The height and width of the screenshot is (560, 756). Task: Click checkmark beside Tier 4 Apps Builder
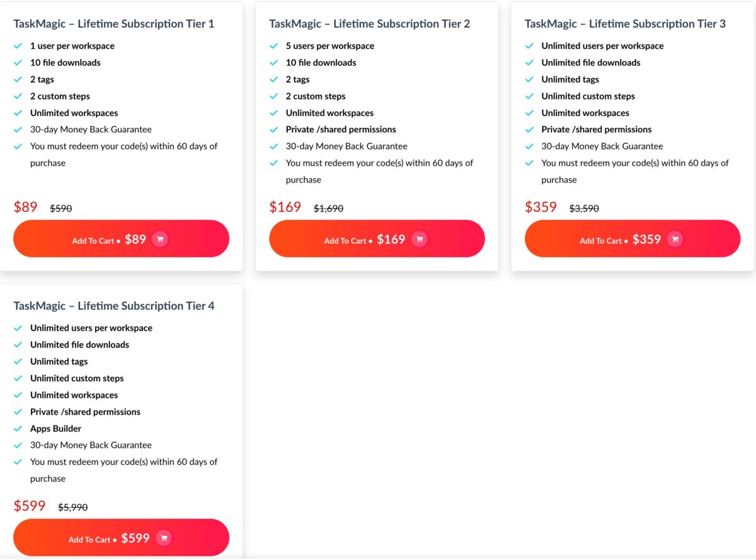(x=18, y=429)
